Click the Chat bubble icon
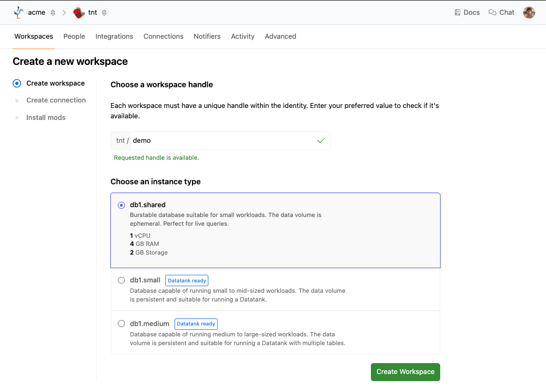The height and width of the screenshot is (392, 546). (493, 13)
